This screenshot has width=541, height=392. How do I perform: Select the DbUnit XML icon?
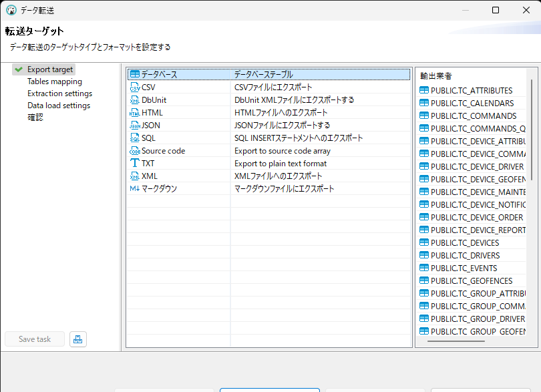134,100
